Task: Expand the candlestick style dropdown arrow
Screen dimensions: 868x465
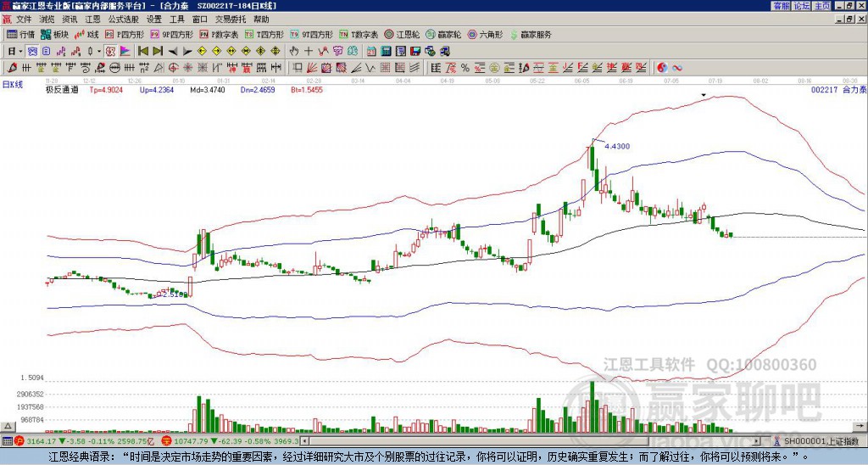Action: pos(99,52)
